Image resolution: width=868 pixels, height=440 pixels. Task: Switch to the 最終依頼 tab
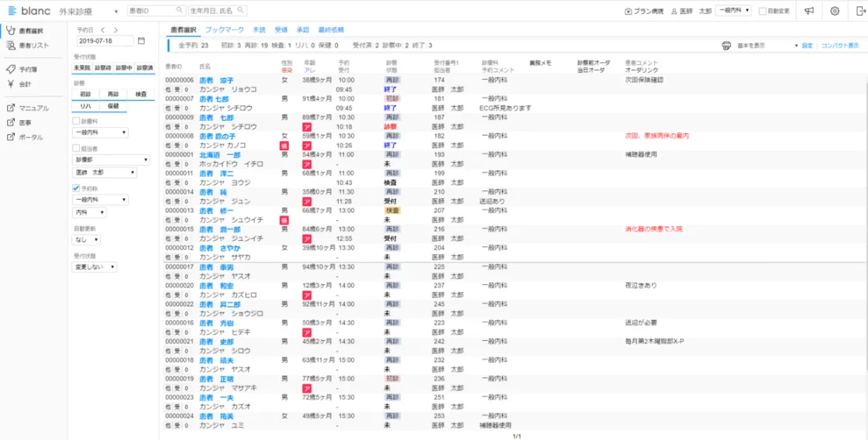pyautogui.click(x=331, y=29)
